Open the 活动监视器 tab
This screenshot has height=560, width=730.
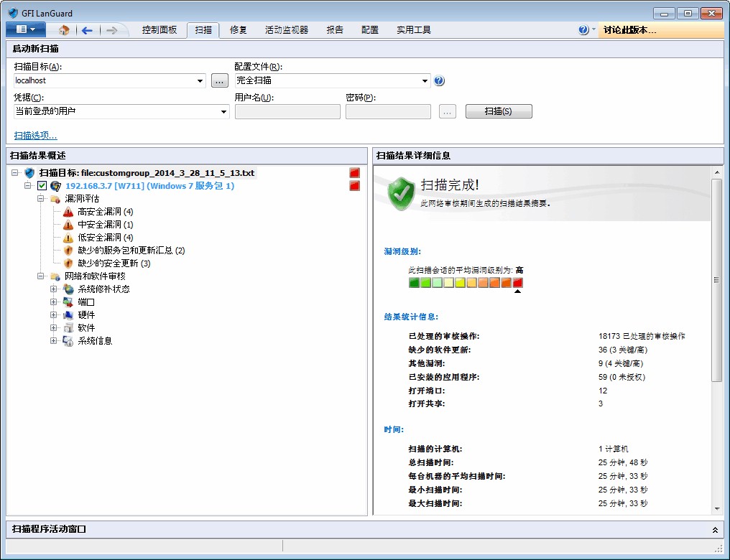coord(286,29)
